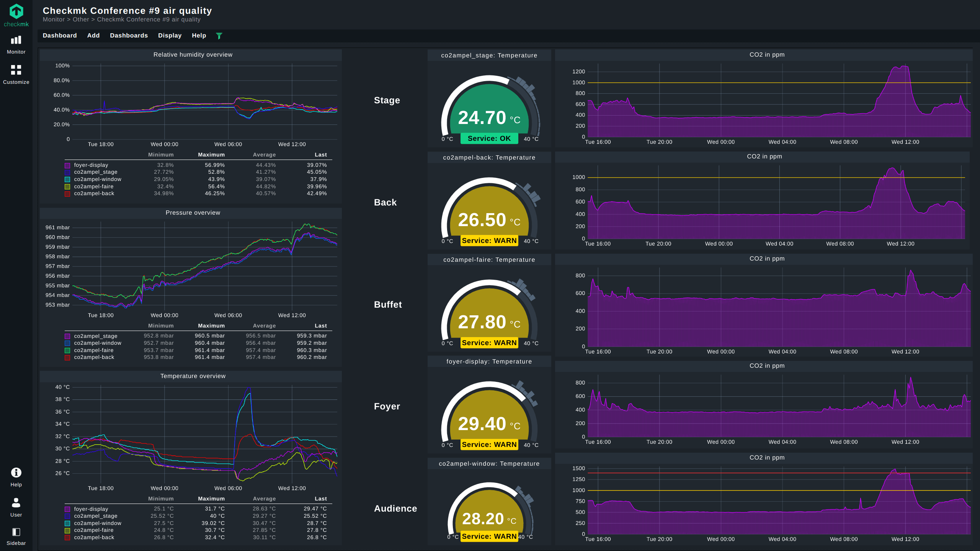
Task: Click the foyer-display humidity legend swatch
Action: 67,165
